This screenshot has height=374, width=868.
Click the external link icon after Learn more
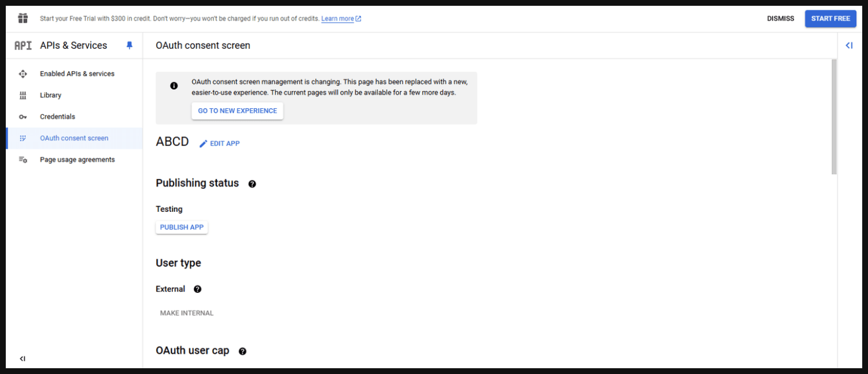coord(359,19)
